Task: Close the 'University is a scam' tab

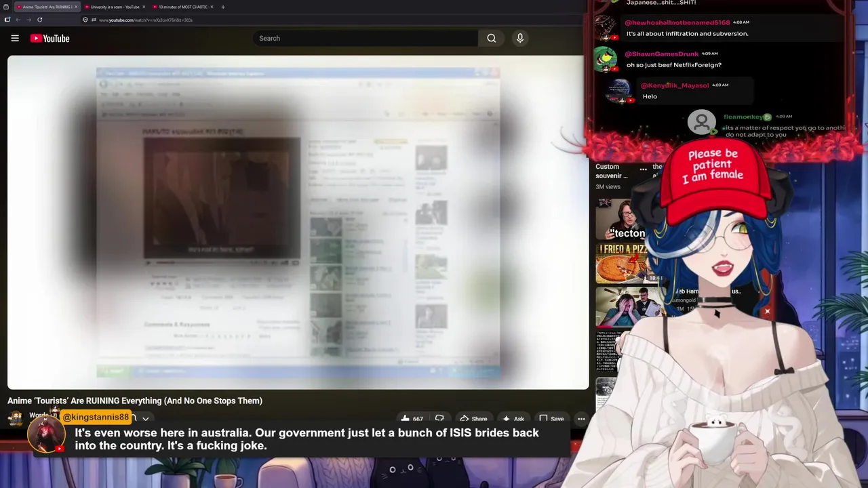Action: pyautogui.click(x=144, y=7)
